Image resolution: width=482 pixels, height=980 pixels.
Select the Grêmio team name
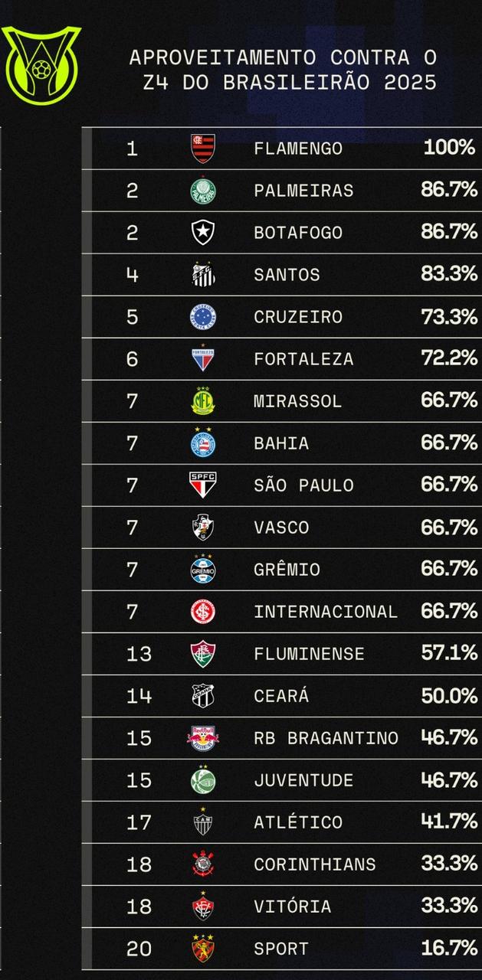point(287,570)
